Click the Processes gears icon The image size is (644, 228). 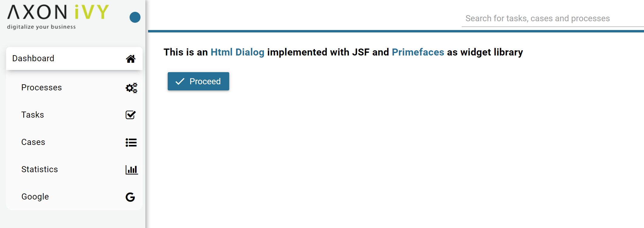[x=131, y=88]
